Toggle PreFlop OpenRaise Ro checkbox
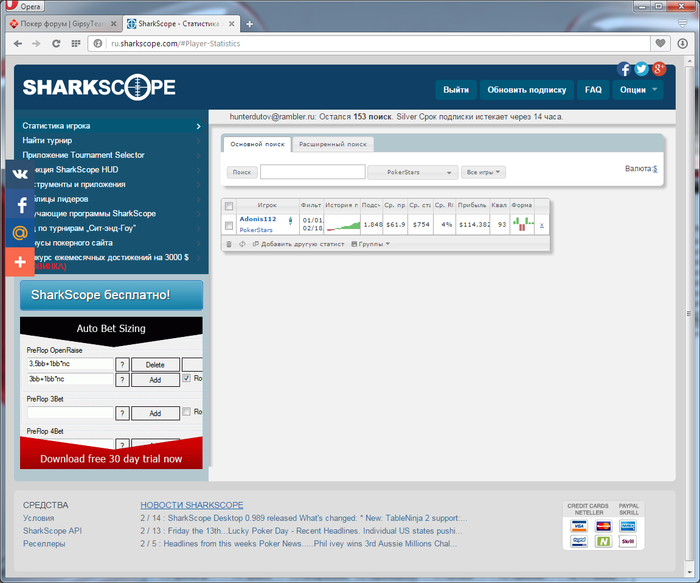 187,378
